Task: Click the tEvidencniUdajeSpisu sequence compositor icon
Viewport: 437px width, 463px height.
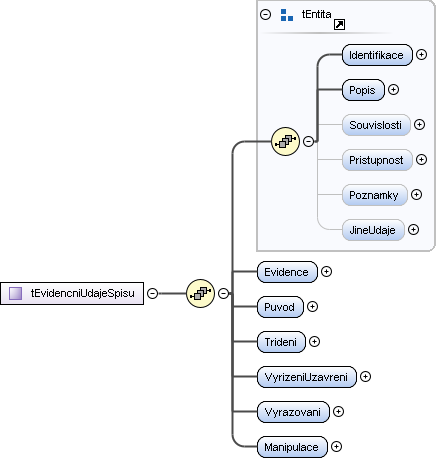Action: tap(200, 293)
